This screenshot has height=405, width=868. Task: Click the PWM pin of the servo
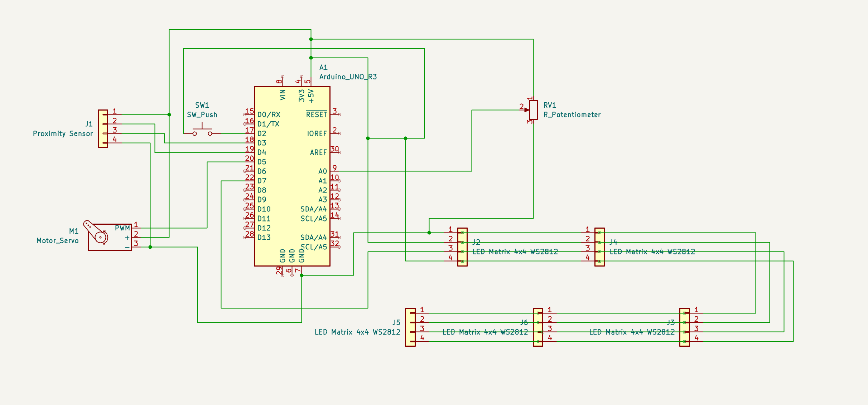click(136, 228)
